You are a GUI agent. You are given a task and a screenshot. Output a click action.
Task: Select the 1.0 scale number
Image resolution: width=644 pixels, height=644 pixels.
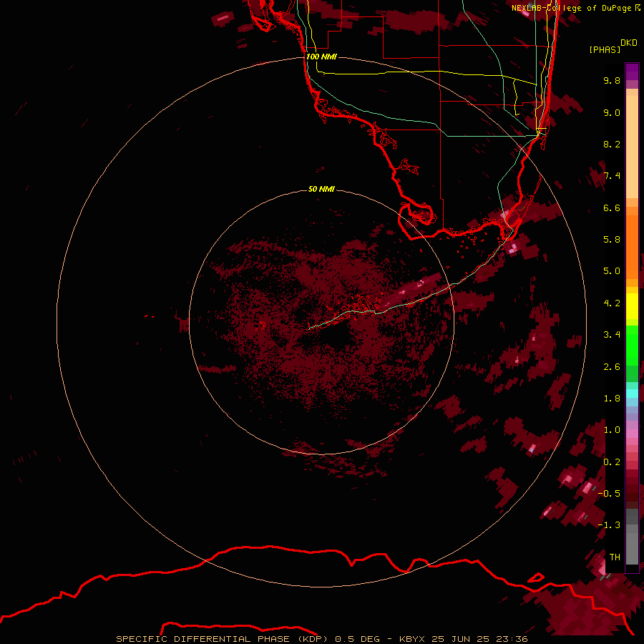[612, 430]
